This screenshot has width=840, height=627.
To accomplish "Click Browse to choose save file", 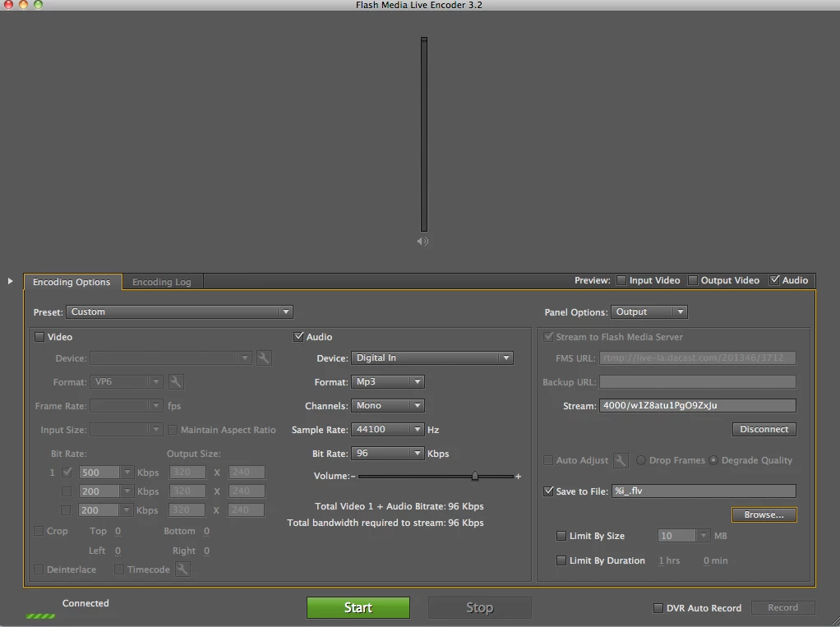I will click(x=764, y=514).
